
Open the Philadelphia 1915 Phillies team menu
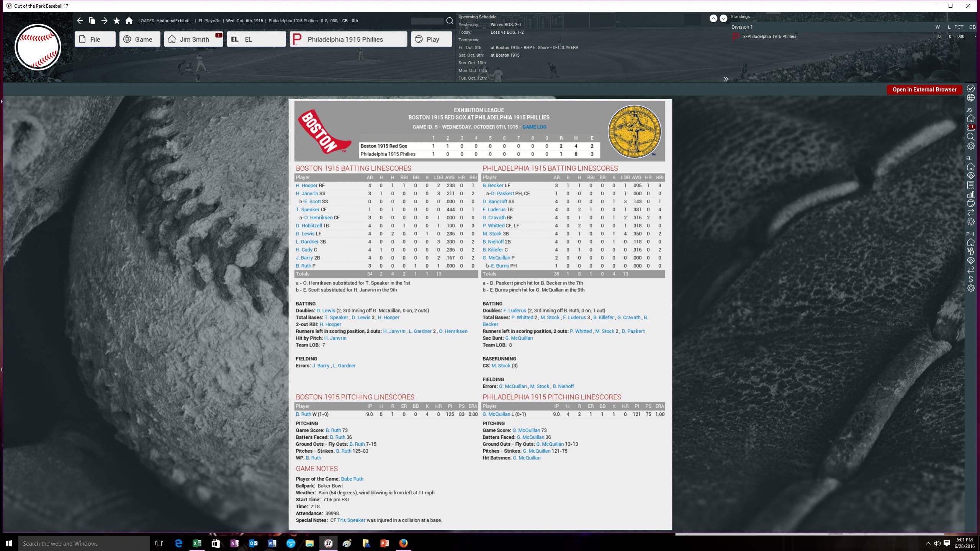point(348,39)
